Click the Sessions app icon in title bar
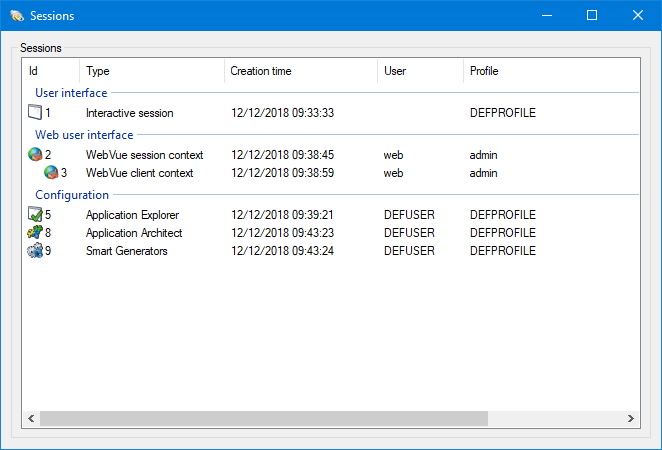The width and height of the screenshot is (662, 450). coord(17,16)
